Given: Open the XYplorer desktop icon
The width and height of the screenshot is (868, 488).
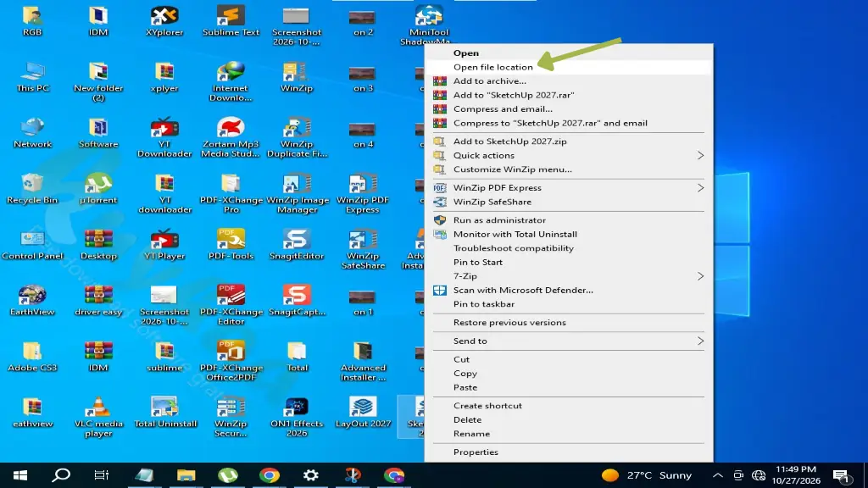Looking at the screenshot, I should (164, 21).
